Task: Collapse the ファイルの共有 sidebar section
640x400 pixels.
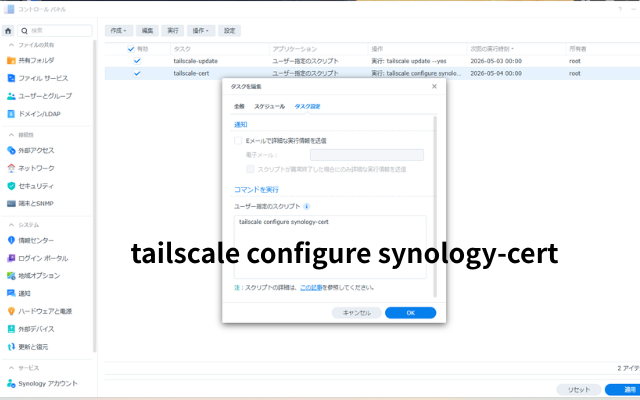Action: pos(10,45)
